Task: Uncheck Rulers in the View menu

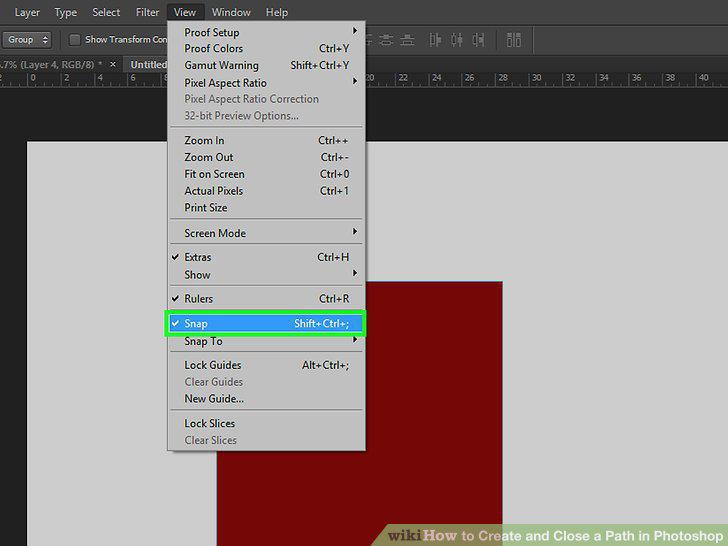Action: (266, 299)
